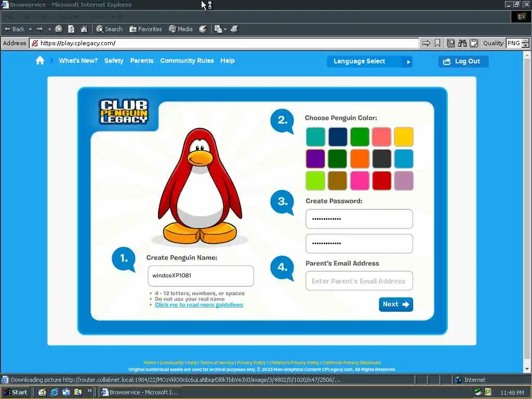Screen dimensions: 532x399
Task: Open the 'Click me to read more guidelines' link
Action: tap(199, 304)
